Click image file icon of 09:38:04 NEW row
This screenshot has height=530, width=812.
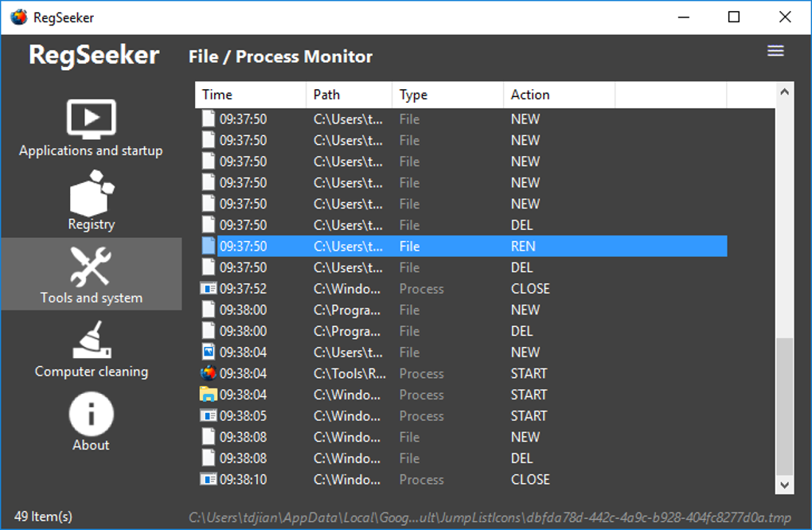209,352
